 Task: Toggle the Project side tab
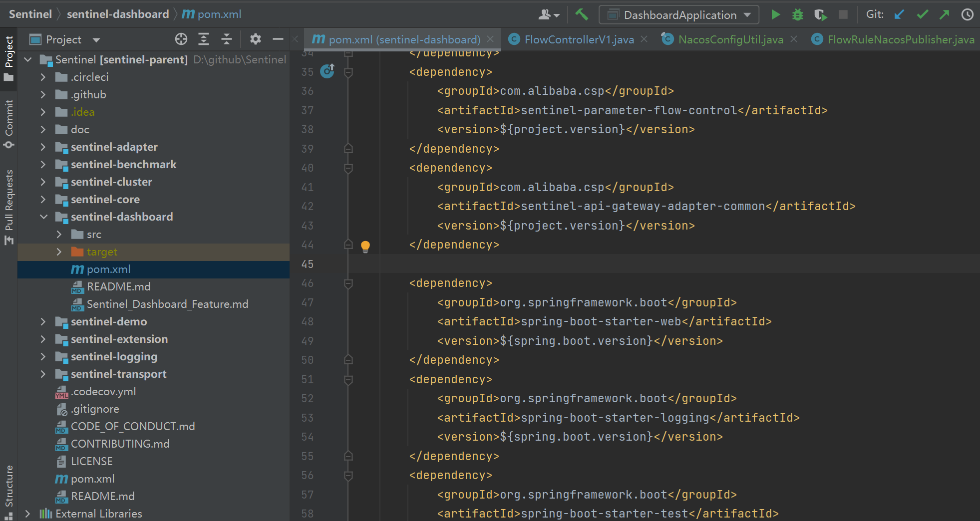click(x=8, y=58)
